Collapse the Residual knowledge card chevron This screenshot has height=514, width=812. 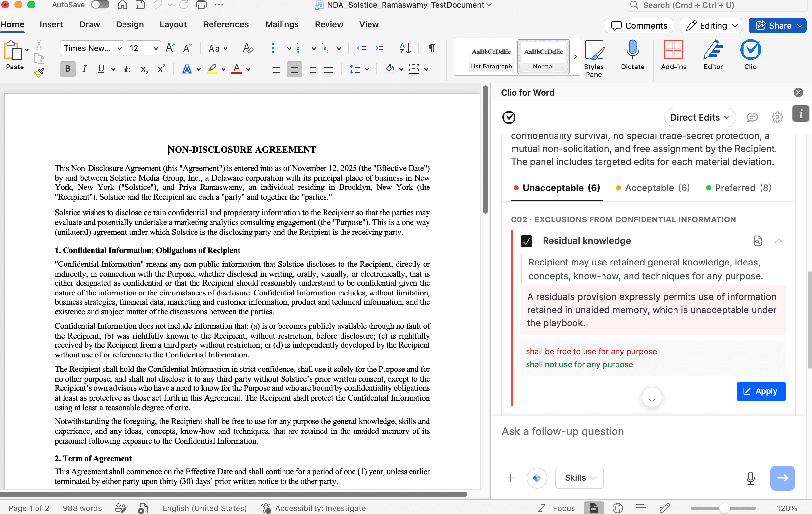coord(778,241)
